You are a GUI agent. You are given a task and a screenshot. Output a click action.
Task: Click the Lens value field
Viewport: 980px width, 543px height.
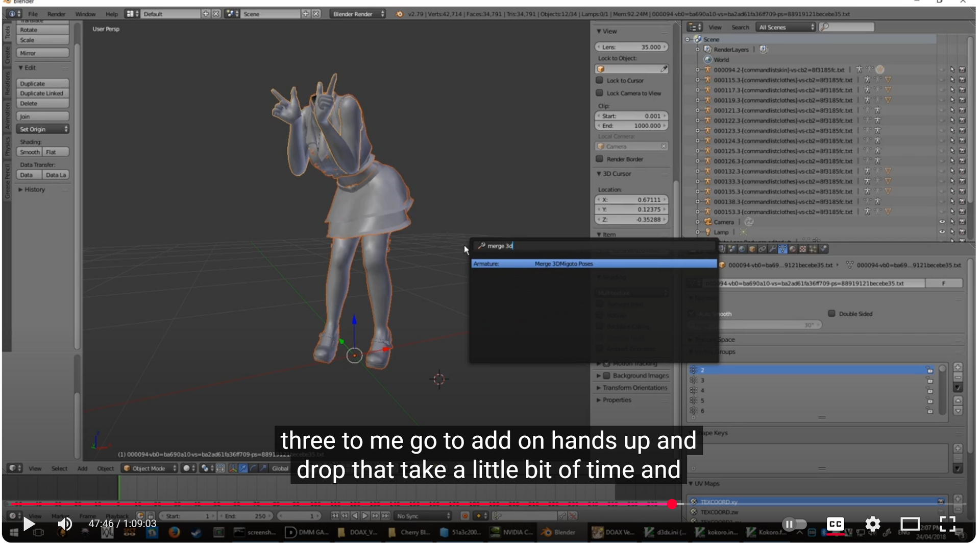[631, 47]
